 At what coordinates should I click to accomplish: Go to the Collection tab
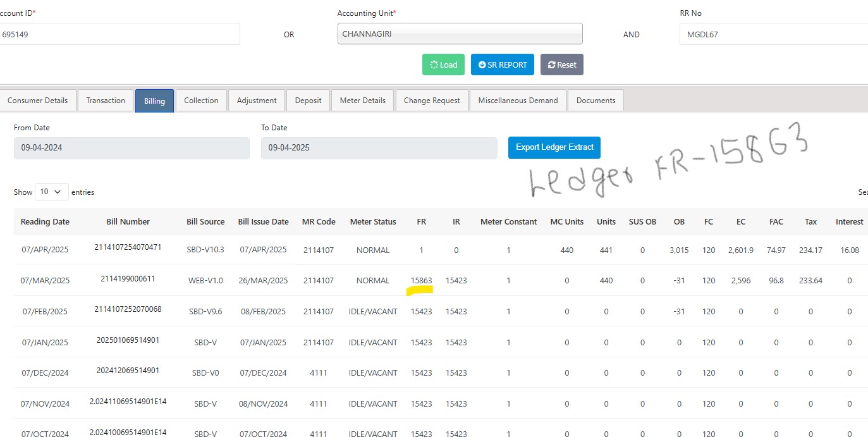point(201,101)
